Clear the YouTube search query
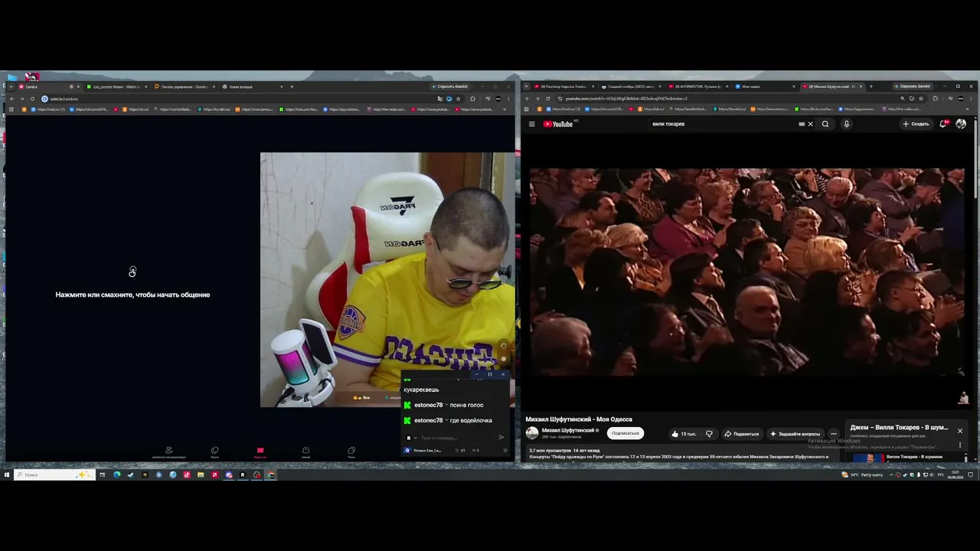This screenshot has width=980, height=551. [810, 124]
